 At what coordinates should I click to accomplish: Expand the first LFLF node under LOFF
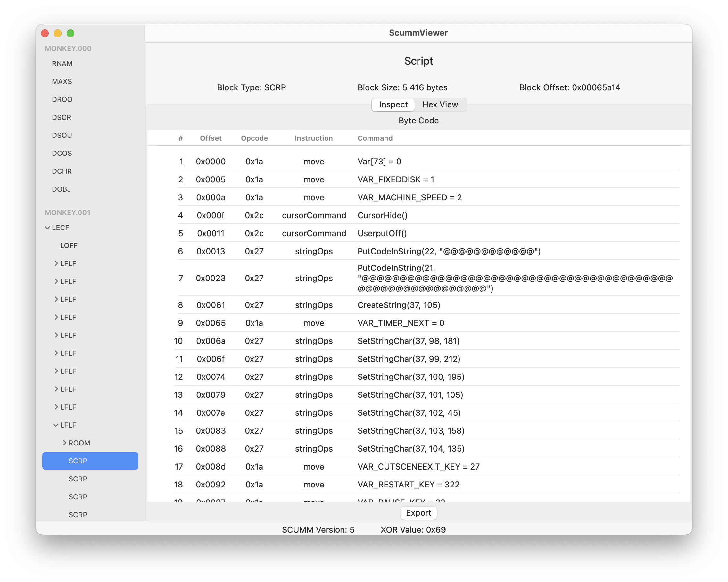point(56,263)
